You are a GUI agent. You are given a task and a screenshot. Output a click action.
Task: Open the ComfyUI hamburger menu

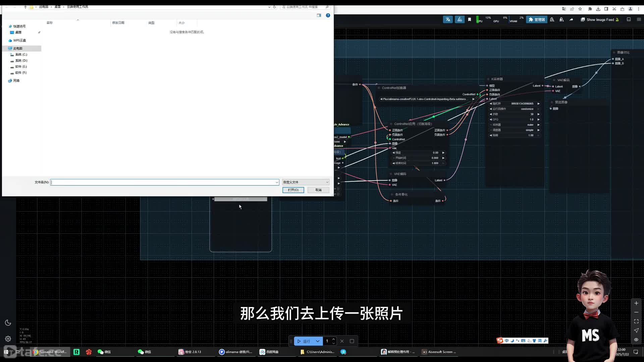click(x=639, y=19)
